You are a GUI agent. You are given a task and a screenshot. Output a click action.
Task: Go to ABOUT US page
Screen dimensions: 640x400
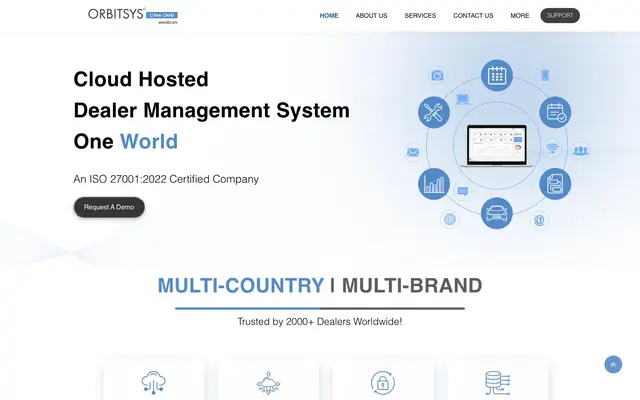click(x=371, y=16)
